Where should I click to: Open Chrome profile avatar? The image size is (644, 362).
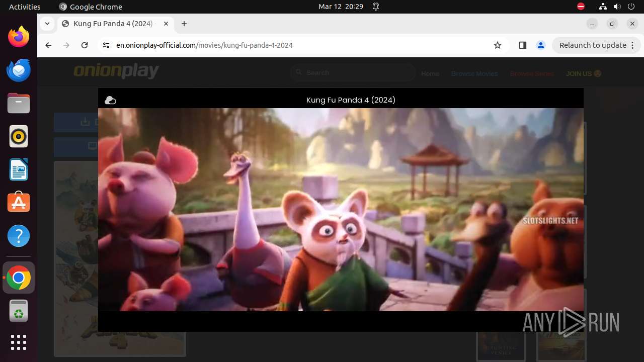[x=541, y=45]
